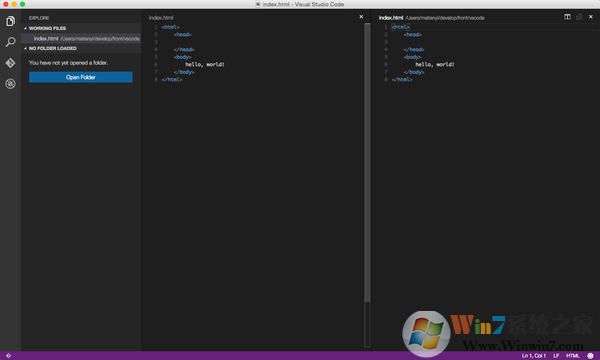This screenshot has width=600, height=360.
Task: Click the opening <head> tag in right editor
Action: [412, 34]
